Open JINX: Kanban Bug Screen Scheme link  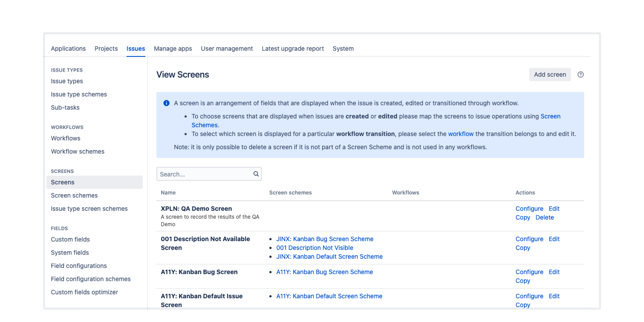point(325,239)
